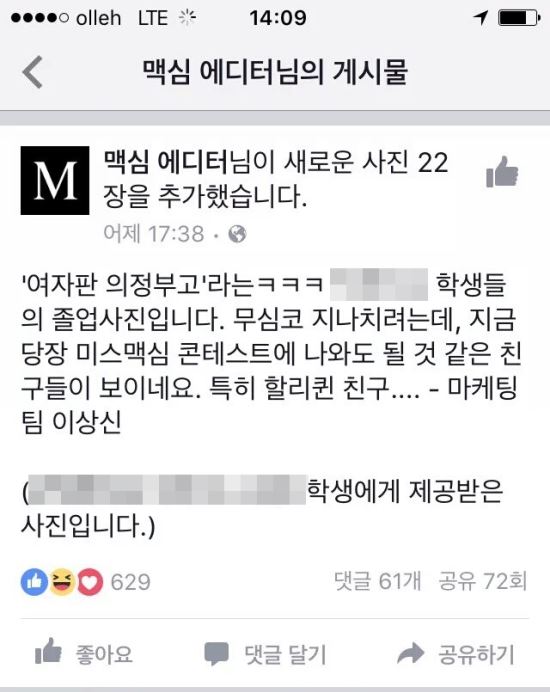Tap the battery indicator in status bar
550x692 pixels.
click(519, 18)
